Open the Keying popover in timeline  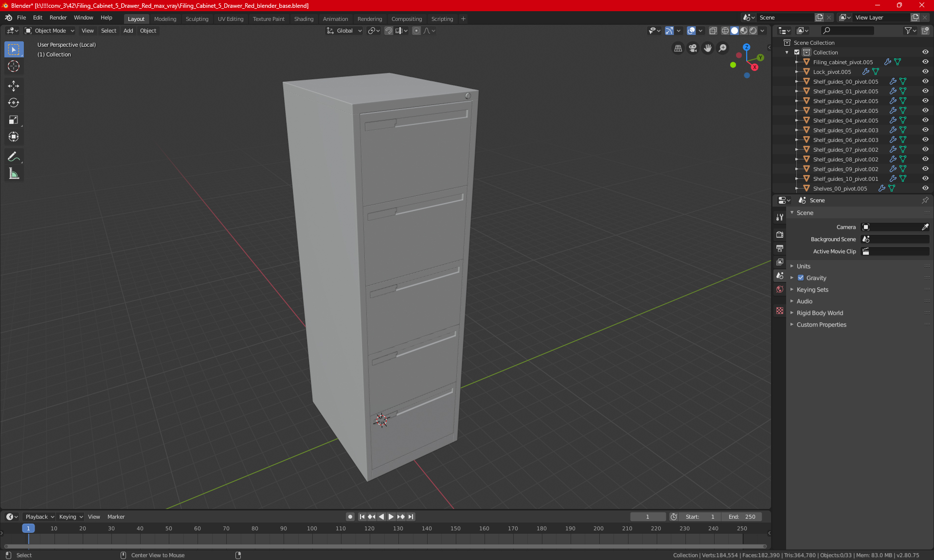pyautogui.click(x=71, y=517)
